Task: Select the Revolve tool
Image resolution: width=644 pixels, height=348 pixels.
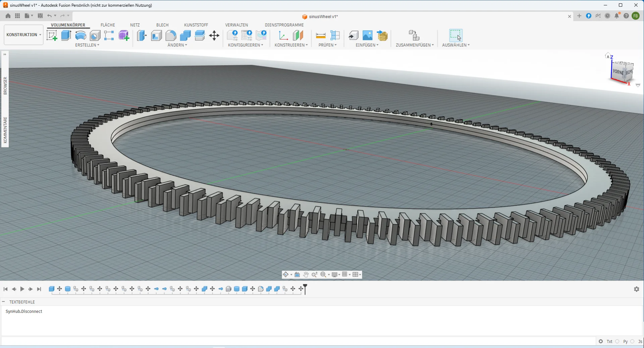Action: [80, 36]
